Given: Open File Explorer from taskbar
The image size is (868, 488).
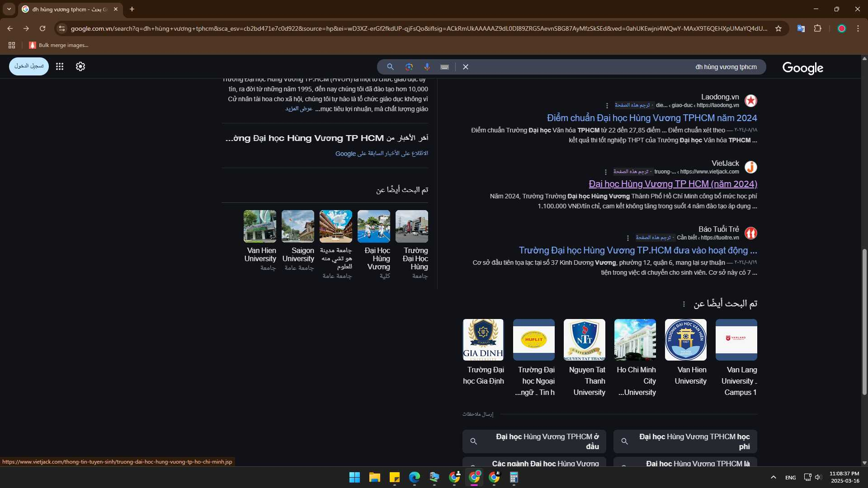Looking at the screenshot, I should [x=375, y=477].
